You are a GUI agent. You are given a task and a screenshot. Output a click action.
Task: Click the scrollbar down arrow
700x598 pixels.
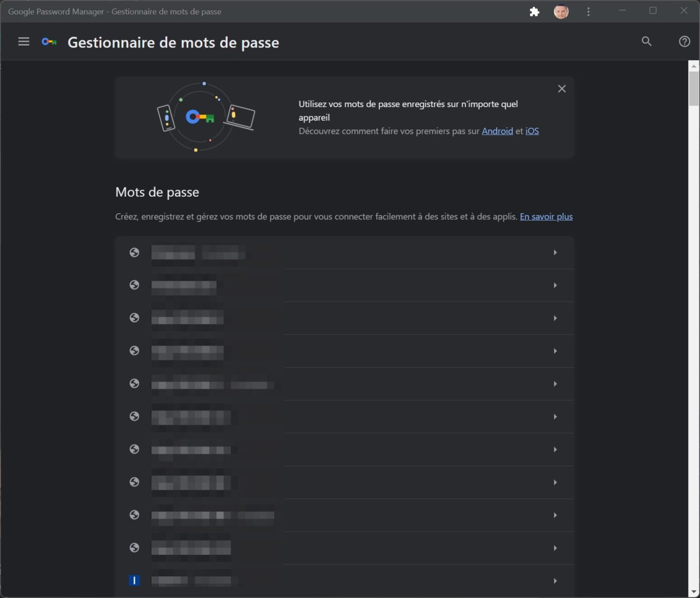tap(694, 592)
